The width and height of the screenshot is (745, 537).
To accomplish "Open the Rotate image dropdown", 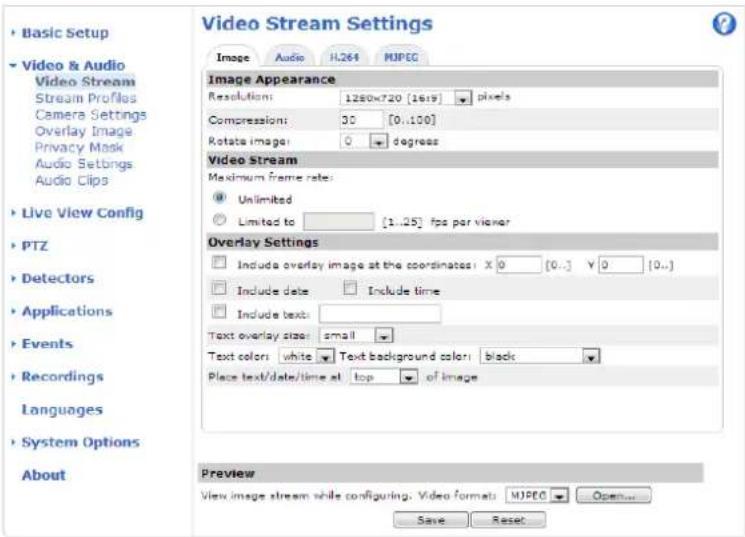I will (364, 141).
